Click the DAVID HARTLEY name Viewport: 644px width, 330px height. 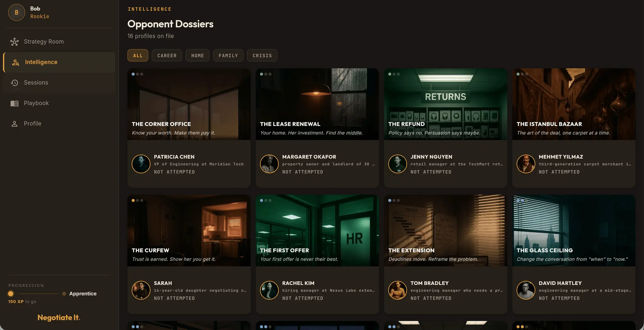point(560,283)
